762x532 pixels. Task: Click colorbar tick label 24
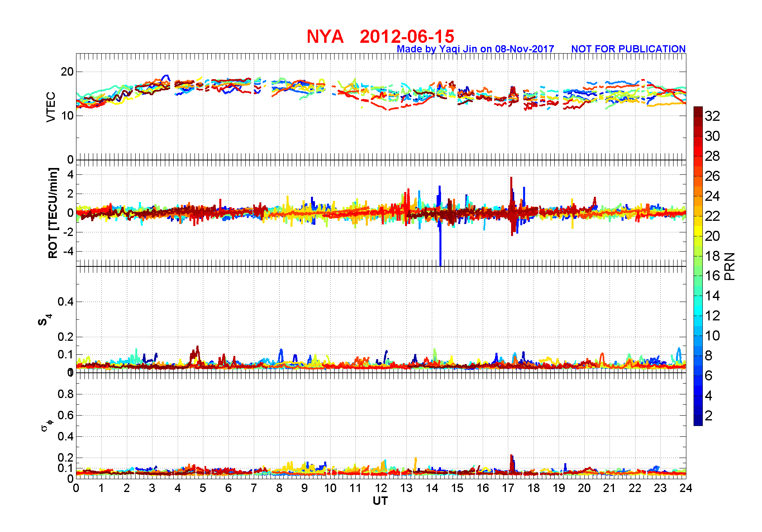[712, 196]
